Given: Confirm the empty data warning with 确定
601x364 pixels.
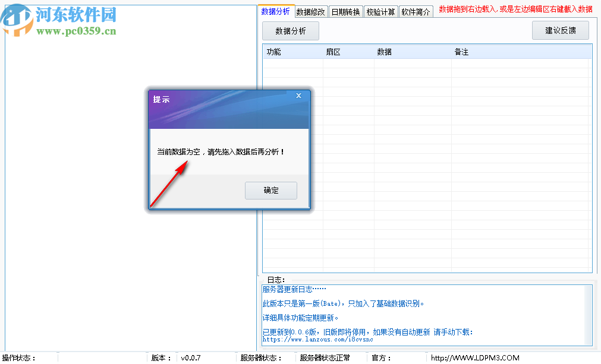Looking at the screenshot, I should tap(271, 190).
